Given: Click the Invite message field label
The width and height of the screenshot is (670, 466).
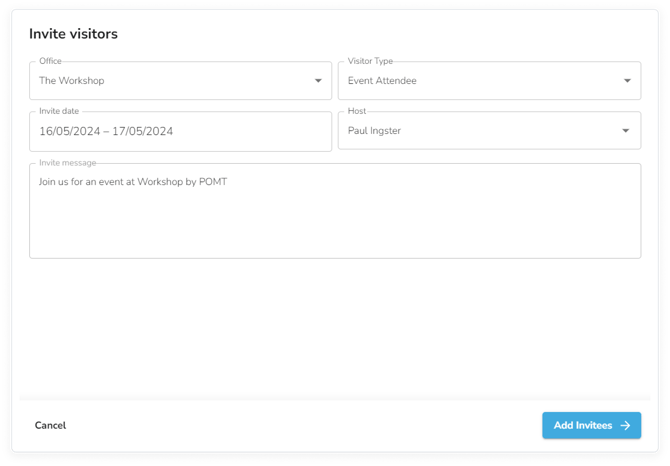Looking at the screenshot, I should click(68, 163).
